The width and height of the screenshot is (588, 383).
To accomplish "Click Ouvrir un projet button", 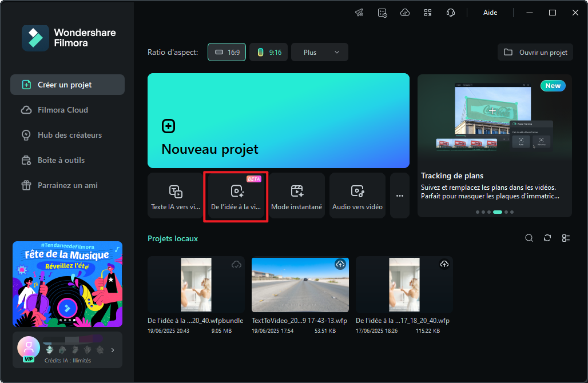I will click(535, 52).
